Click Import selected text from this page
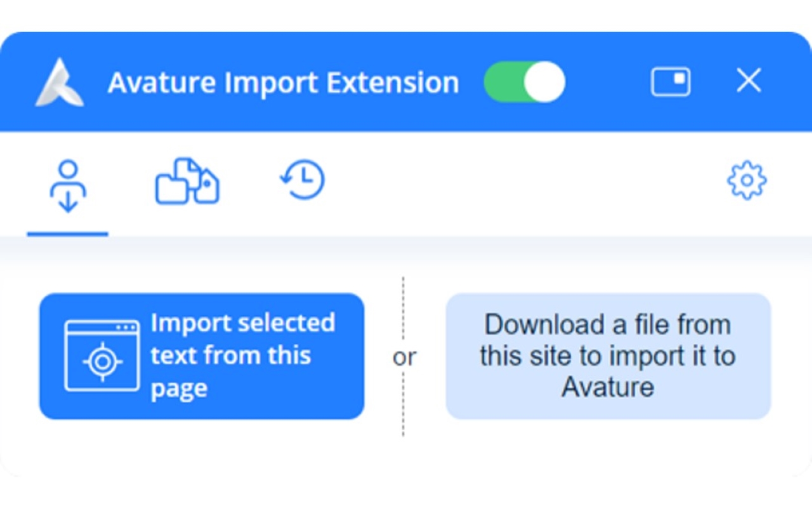The height and width of the screenshot is (508, 812). pos(202,356)
